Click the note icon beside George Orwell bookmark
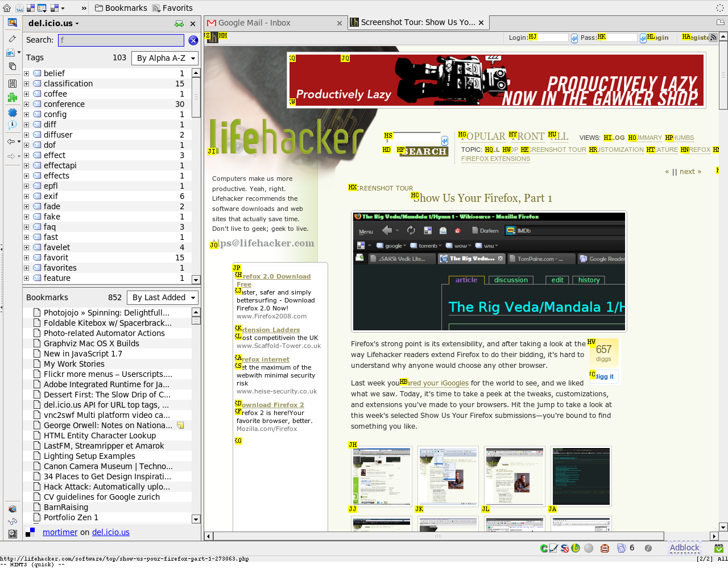The width and height of the screenshot is (728, 568). click(180, 425)
